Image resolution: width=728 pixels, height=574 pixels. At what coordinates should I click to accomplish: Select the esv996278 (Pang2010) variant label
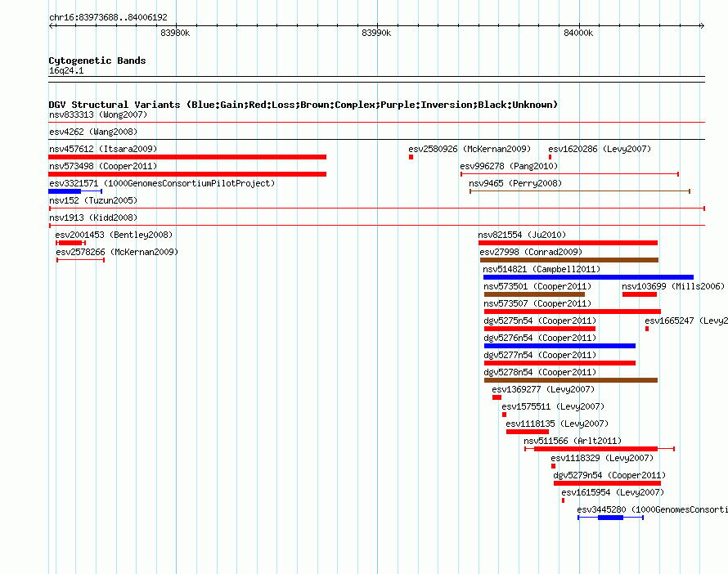click(509, 166)
